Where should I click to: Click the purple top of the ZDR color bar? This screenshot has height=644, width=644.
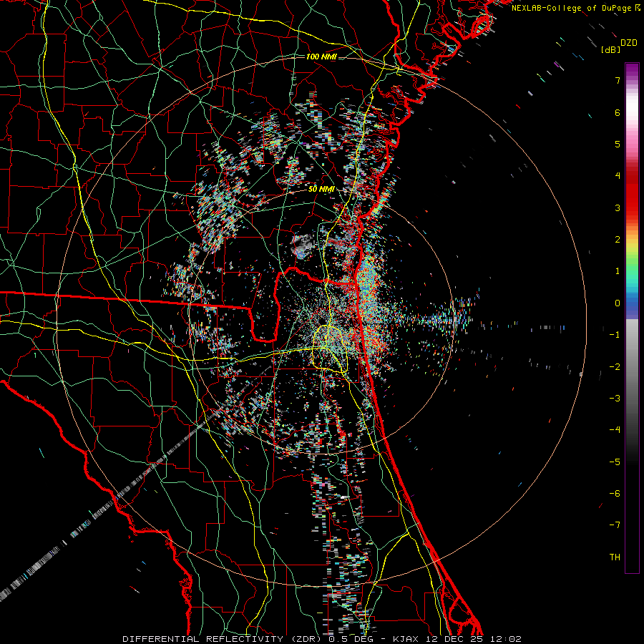pos(632,70)
